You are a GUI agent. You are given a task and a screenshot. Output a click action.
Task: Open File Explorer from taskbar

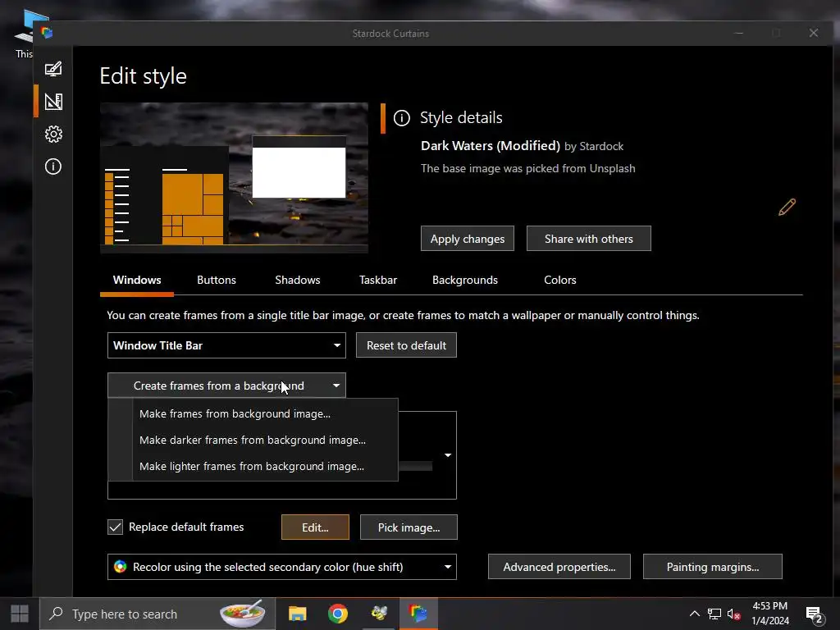[297, 614]
